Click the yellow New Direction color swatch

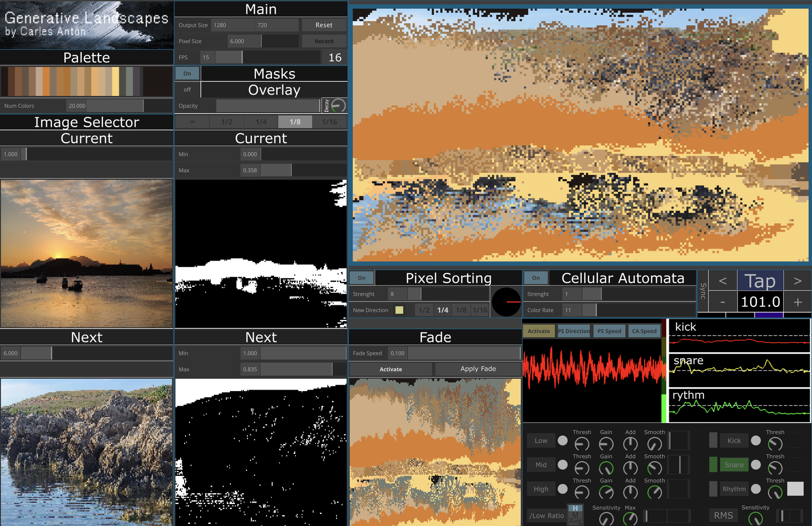pos(400,310)
